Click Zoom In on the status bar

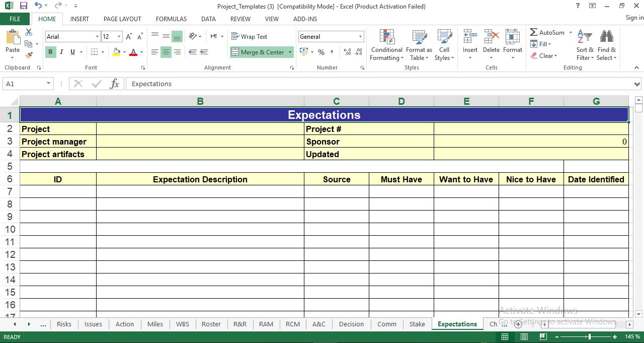coord(615,336)
